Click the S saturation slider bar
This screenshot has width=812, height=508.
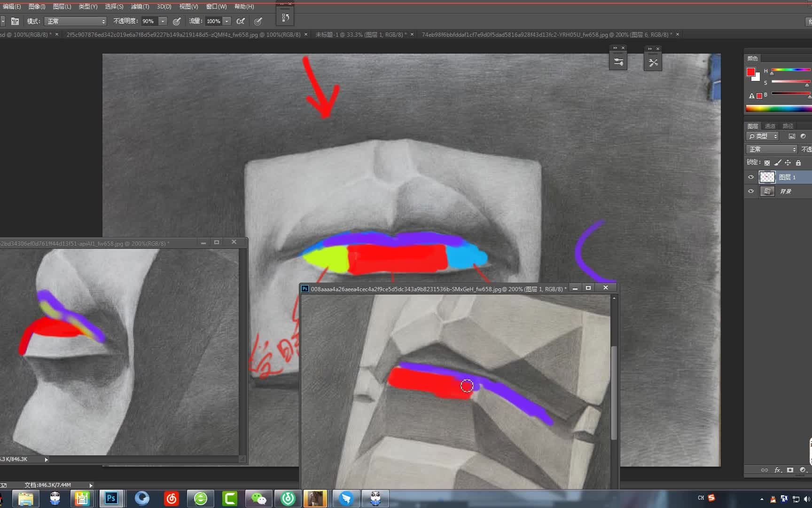(791, 82)
